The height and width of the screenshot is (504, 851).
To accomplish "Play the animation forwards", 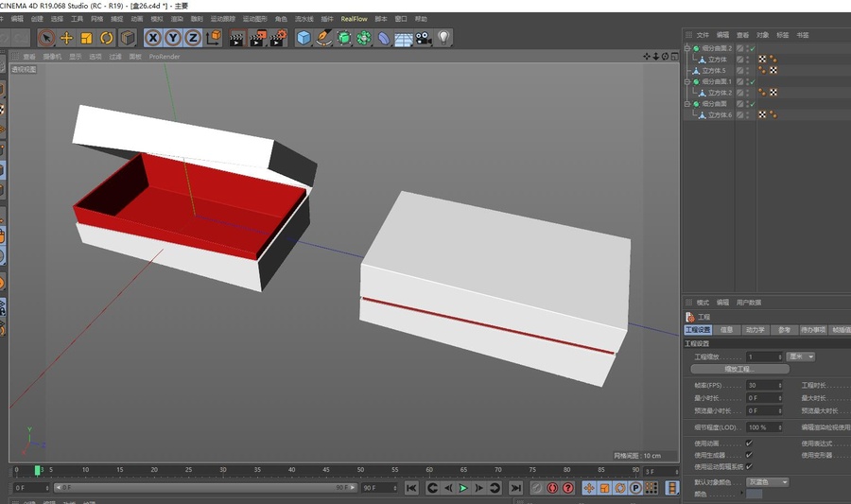I will [x=463, y=488].
